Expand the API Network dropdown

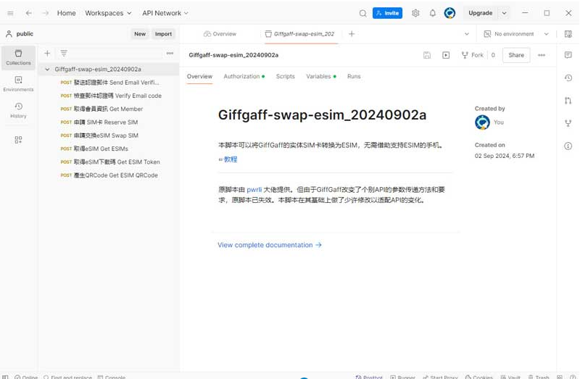(165, 13)
